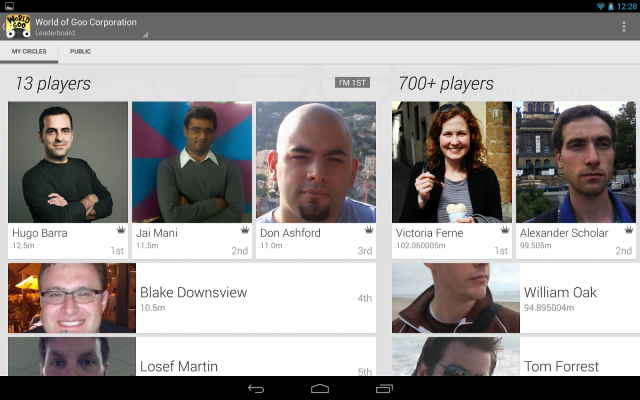Image resolution: width=640 pixels, height=400 pixels.
Task: Tap the crown icon beside Victoria Ferne
Action: point(504,229)
